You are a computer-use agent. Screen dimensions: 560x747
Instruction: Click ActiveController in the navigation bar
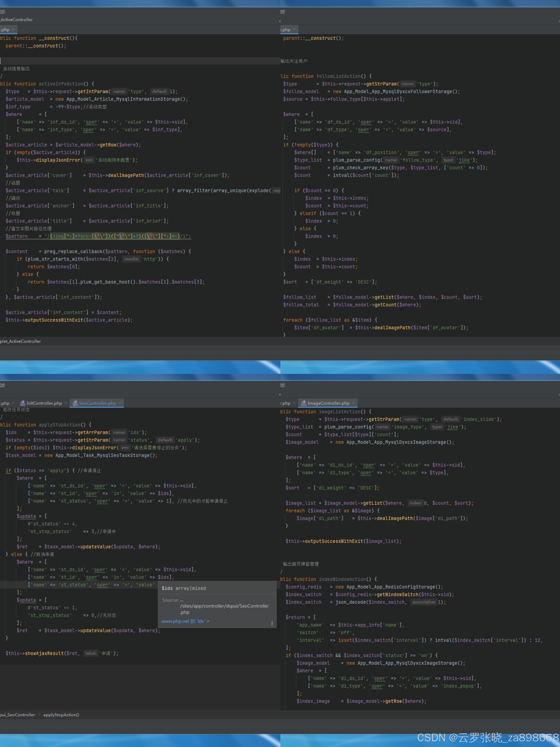[x=17, y=20]
